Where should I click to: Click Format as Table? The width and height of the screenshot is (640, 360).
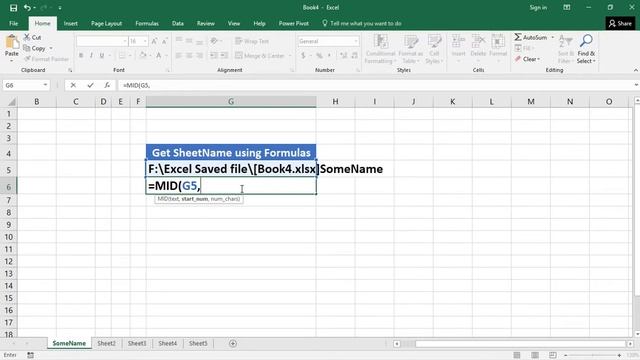pos(410,49)
